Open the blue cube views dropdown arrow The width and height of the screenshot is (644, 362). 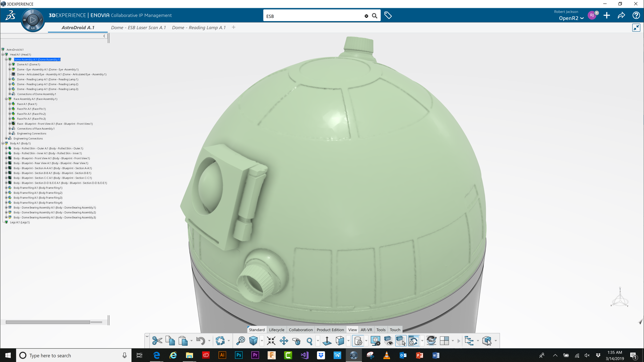pos(262,341)
